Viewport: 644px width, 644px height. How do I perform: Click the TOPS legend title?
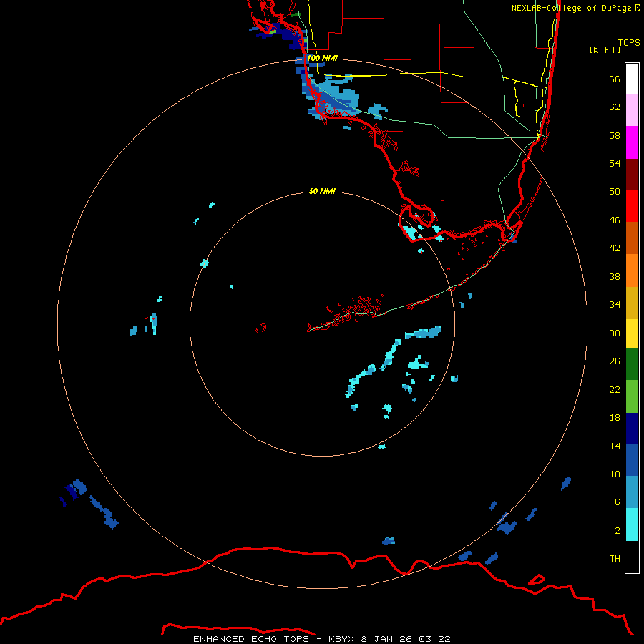click(x=629, y=43)
